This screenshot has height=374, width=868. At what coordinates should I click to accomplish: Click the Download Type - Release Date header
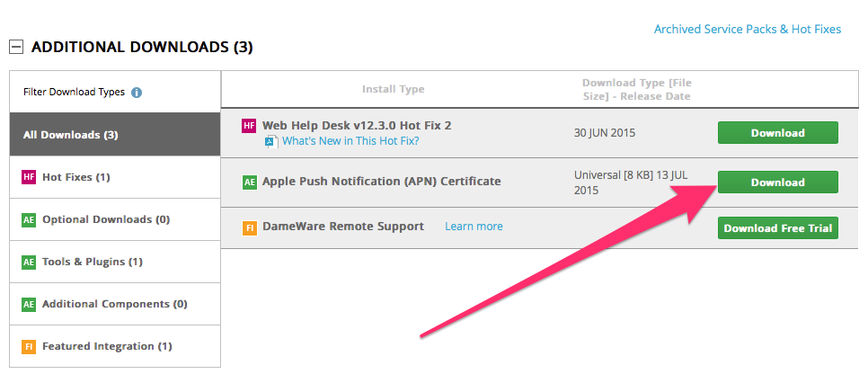coord(636,90)
